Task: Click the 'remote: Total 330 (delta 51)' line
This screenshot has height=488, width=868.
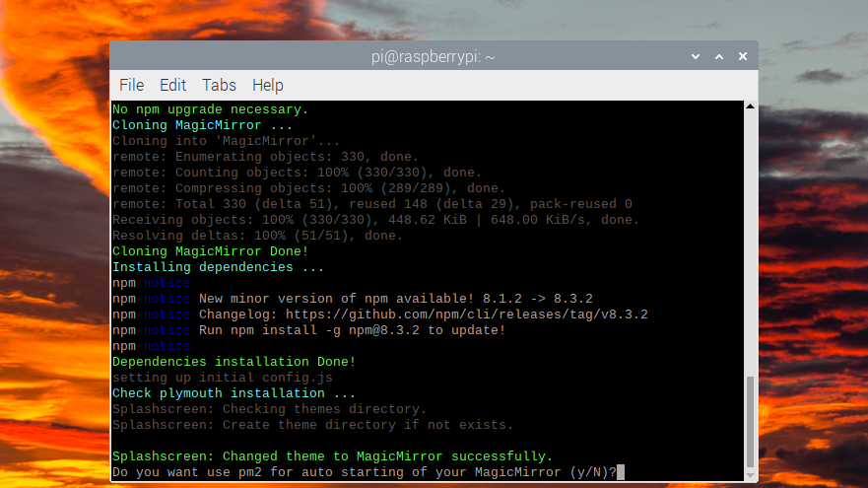Action: (x=372, y=204)
